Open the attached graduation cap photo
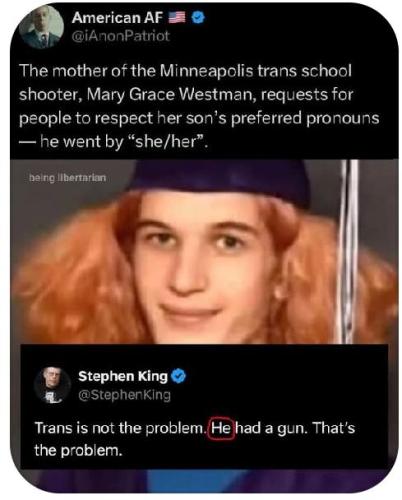 [204, 252]
